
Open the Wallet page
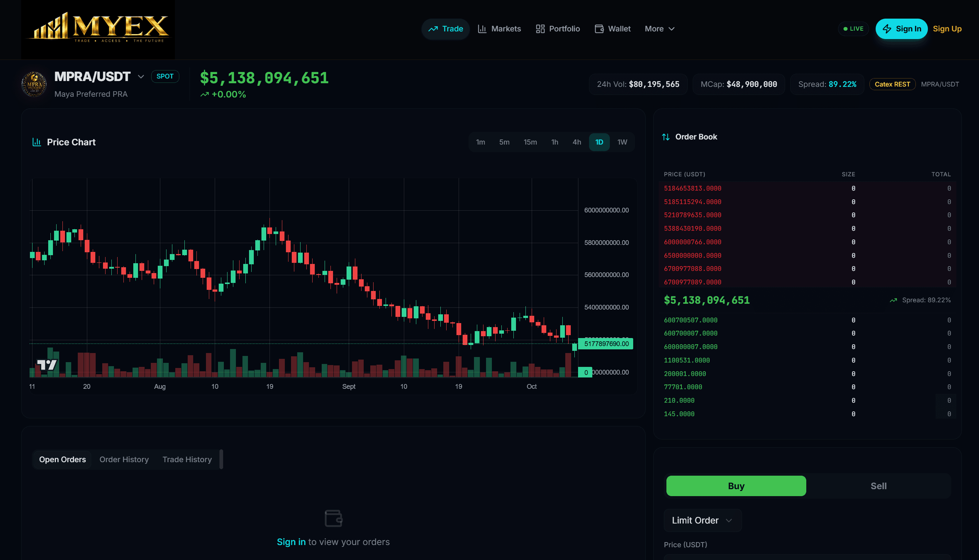tap(612, 29)
